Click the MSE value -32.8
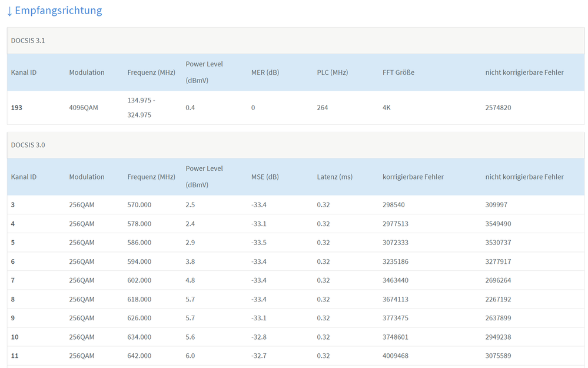 tap(258, 337)
